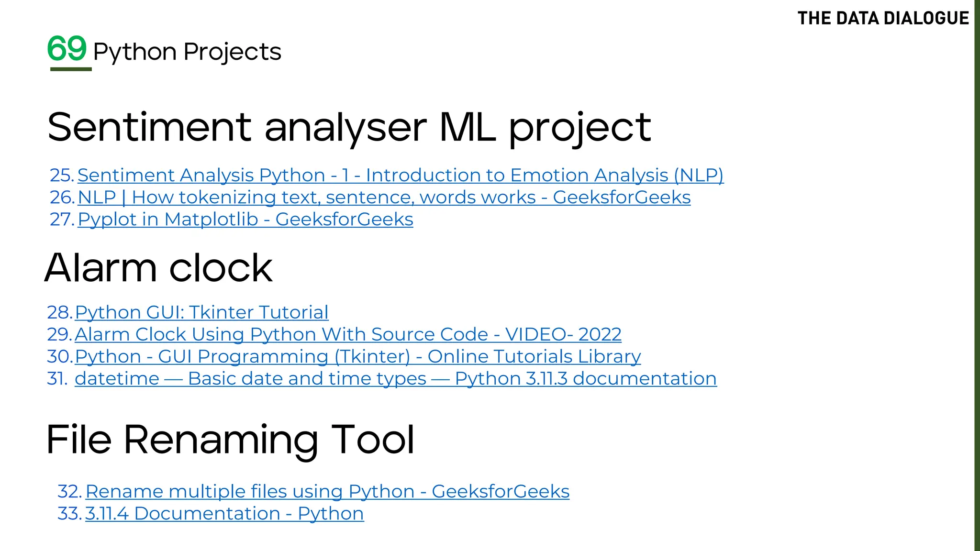Open Pyplot in Matplotlib GeeksforGeeks link
Screen dimensions: 980x551
click(x=245, y=220)
